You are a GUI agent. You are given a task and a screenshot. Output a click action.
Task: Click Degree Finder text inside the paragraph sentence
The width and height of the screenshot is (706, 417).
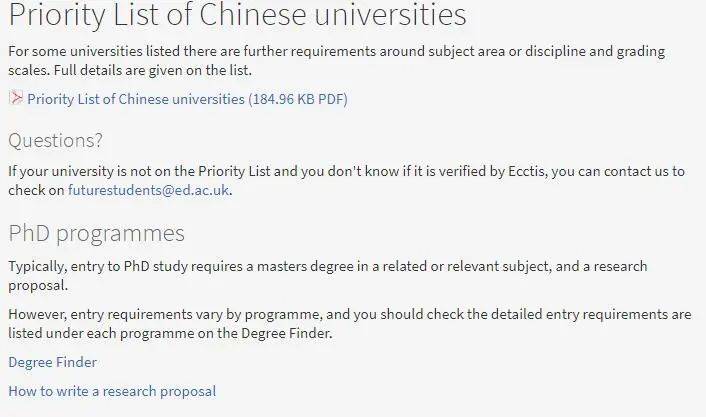(286, 333)
